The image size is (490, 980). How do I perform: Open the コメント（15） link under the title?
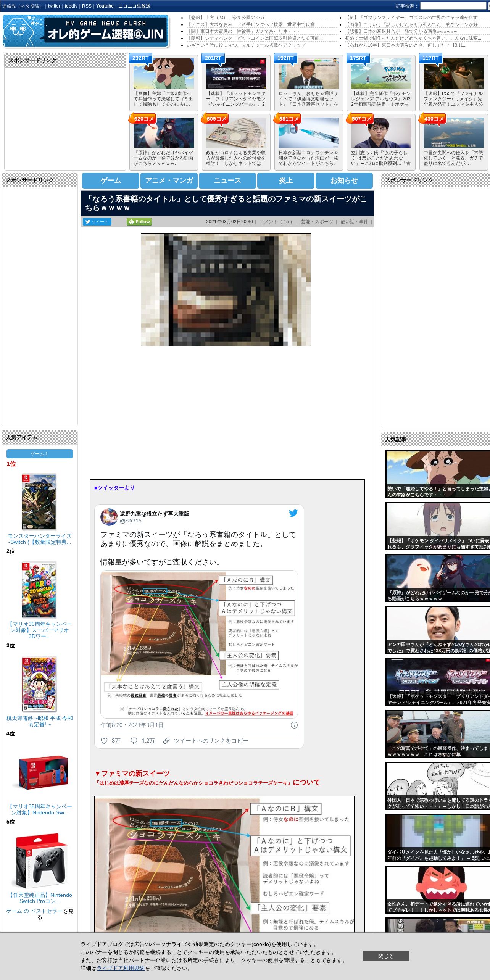[x=276, y=222]
